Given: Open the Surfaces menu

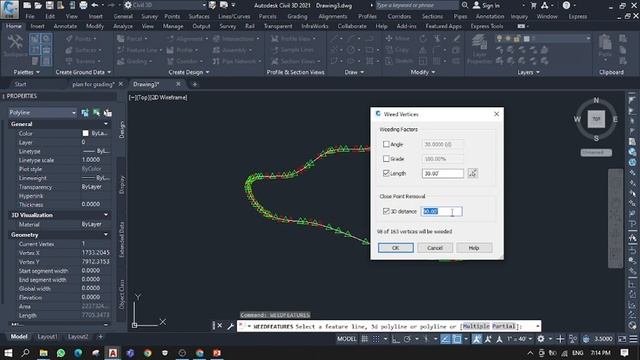Looking at the screenshot, I should pyautogui.click(x=199, y=16).
